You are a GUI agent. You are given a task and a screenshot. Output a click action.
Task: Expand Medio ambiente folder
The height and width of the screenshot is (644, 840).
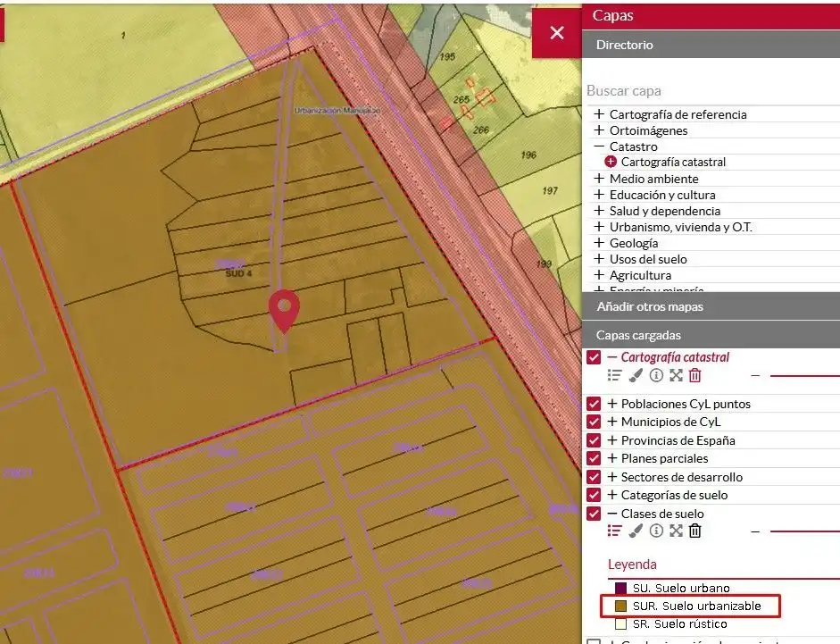(x=599, y=179)
